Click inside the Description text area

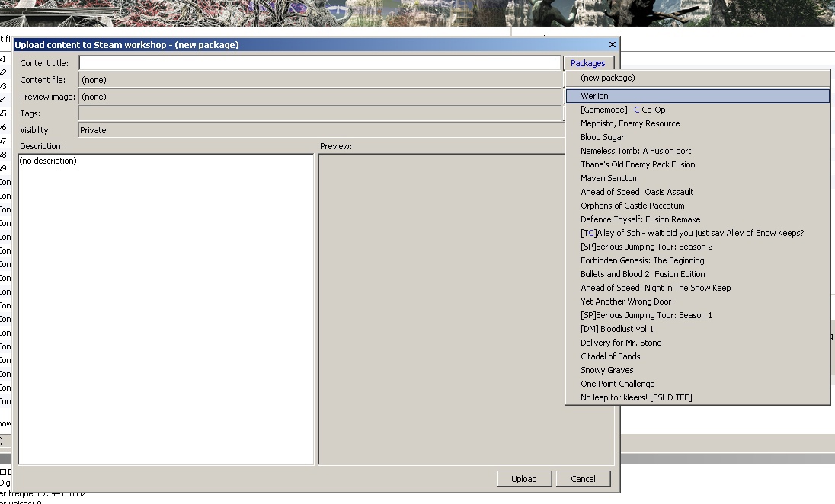pos(166,309)
